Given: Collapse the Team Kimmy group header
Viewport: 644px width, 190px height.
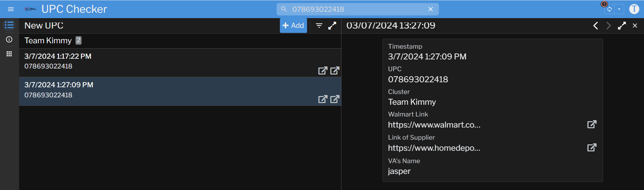Looking at the screenshot, I should coord(48,41).
